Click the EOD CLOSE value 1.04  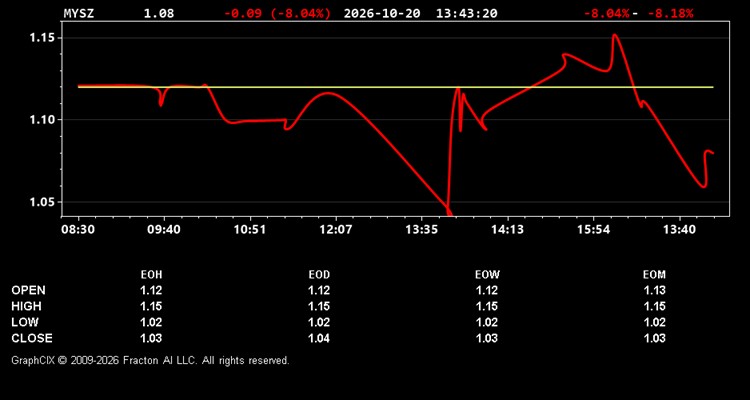[x=319, y=338]
